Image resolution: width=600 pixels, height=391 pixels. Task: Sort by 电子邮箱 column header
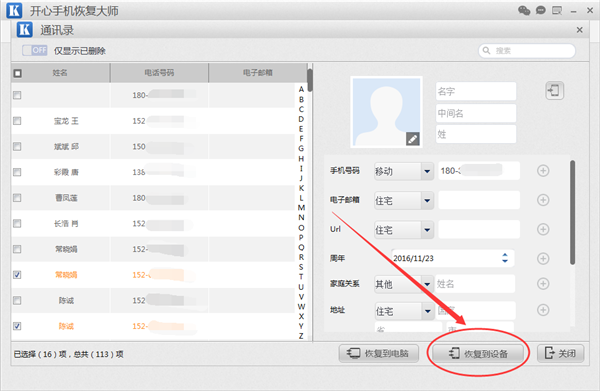coord(258,73)
